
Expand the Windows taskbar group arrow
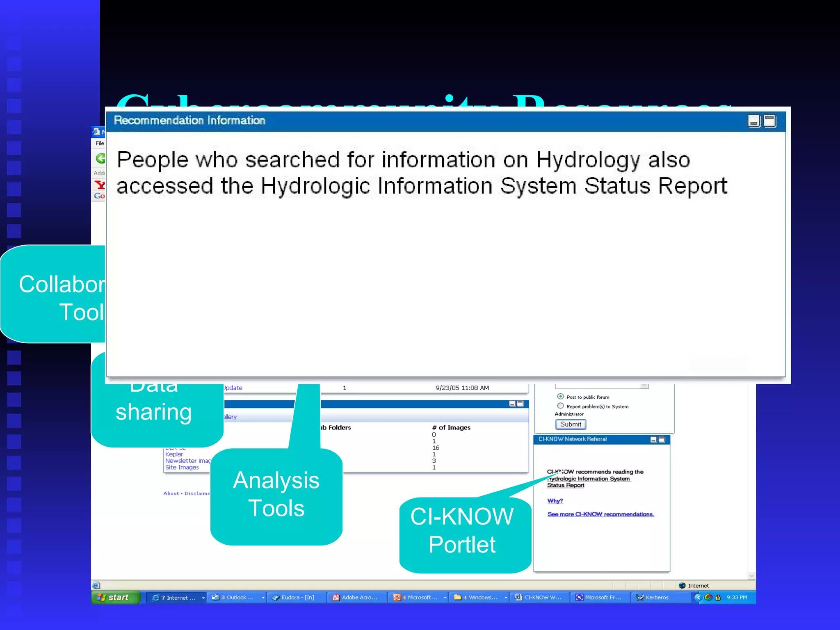point(506,598)
